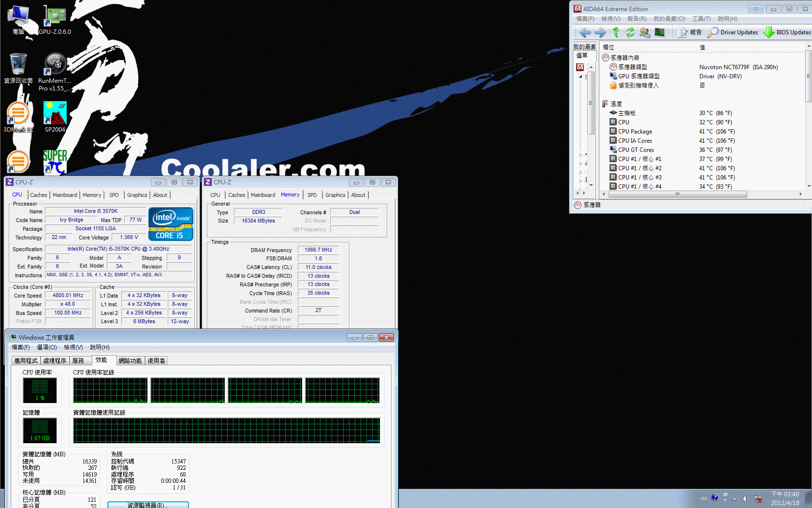This screenshot has width=812, height=508.
Task: Open the 工具(T) menu in AIDA64
Action: [701, 19]
